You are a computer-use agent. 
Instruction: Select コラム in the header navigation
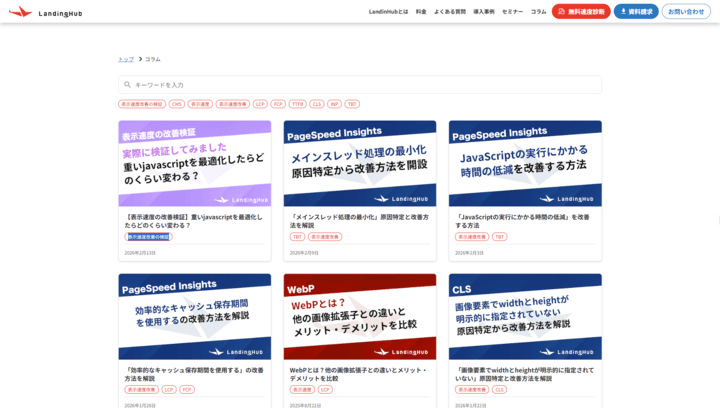[x=539, y=11]
